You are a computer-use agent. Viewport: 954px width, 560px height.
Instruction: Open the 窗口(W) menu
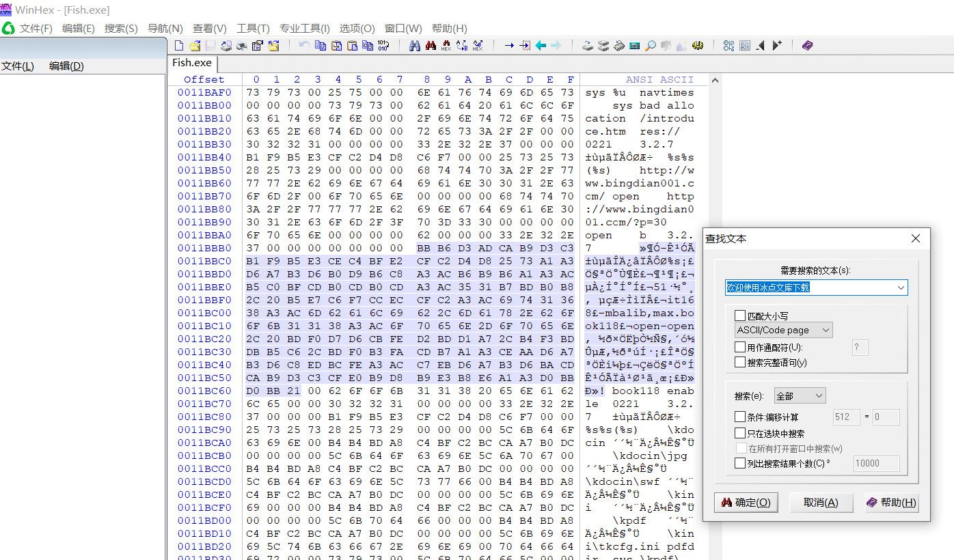point(403,28)
